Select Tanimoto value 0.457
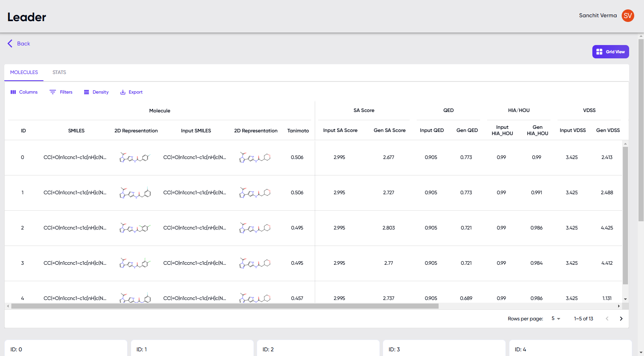The width and height of the screenshot is (644, 356). point(297,298)
